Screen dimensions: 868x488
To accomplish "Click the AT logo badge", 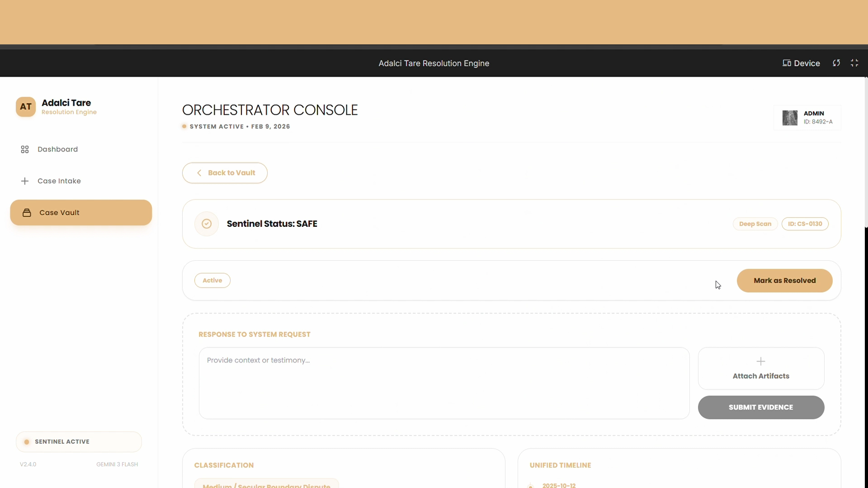I will pyautogui.click(x=26, y=107).
